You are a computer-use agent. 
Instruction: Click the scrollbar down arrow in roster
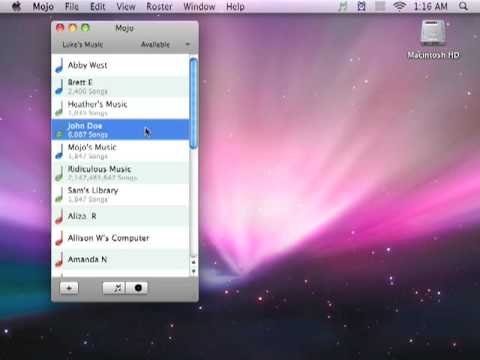click(x=193, y=271)
